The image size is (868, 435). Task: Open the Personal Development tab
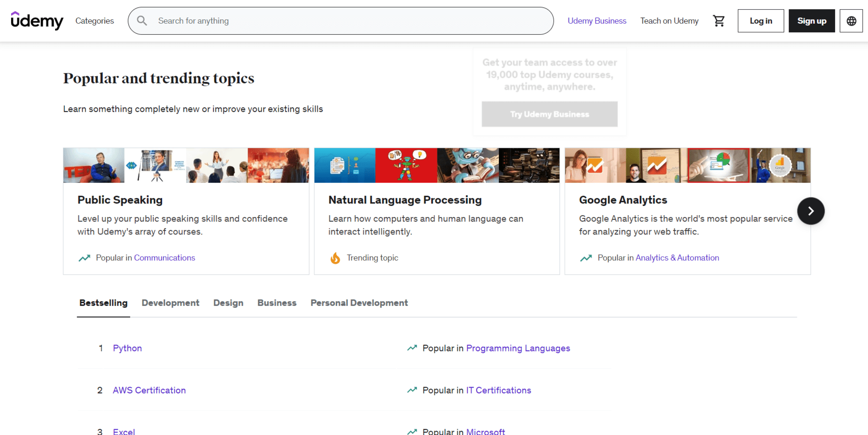(359, 303)
